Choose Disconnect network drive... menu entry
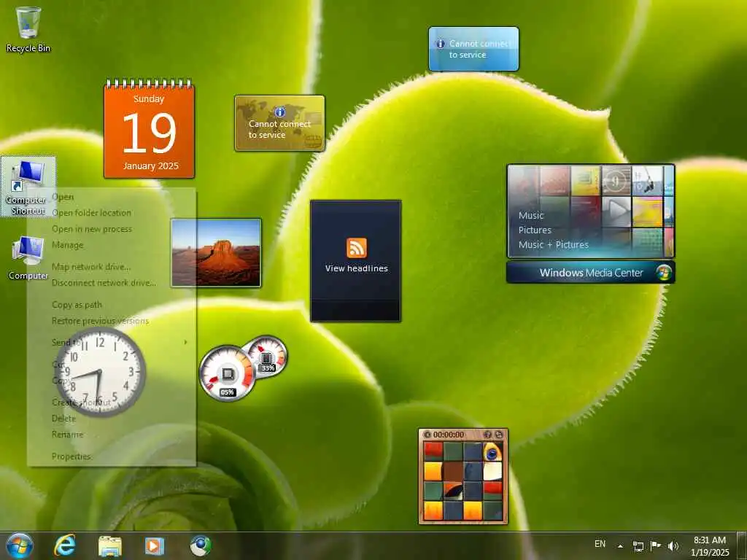The height and width of the screenshot is (560, 747). [104, 283]
